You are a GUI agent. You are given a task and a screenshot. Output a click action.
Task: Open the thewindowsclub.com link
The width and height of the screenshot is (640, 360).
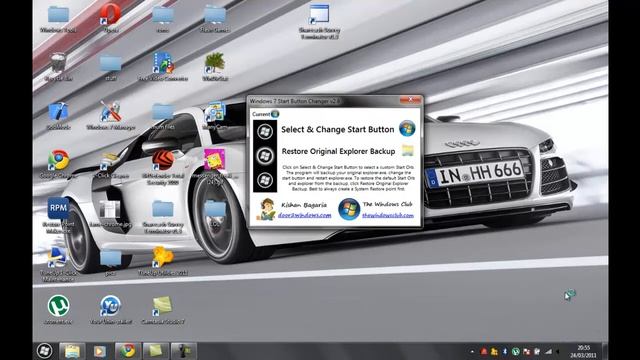pos(388,215)
